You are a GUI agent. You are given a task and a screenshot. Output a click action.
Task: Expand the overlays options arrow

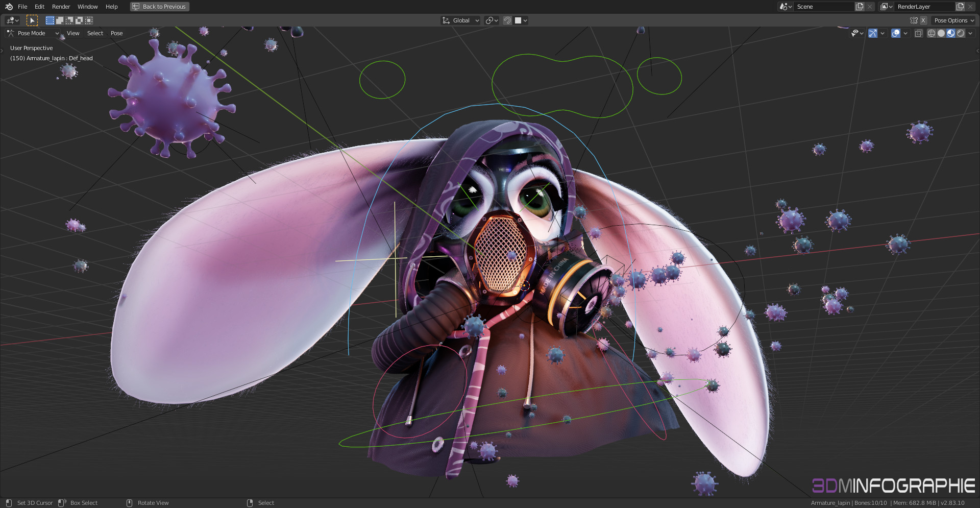[x=905, y=33]
